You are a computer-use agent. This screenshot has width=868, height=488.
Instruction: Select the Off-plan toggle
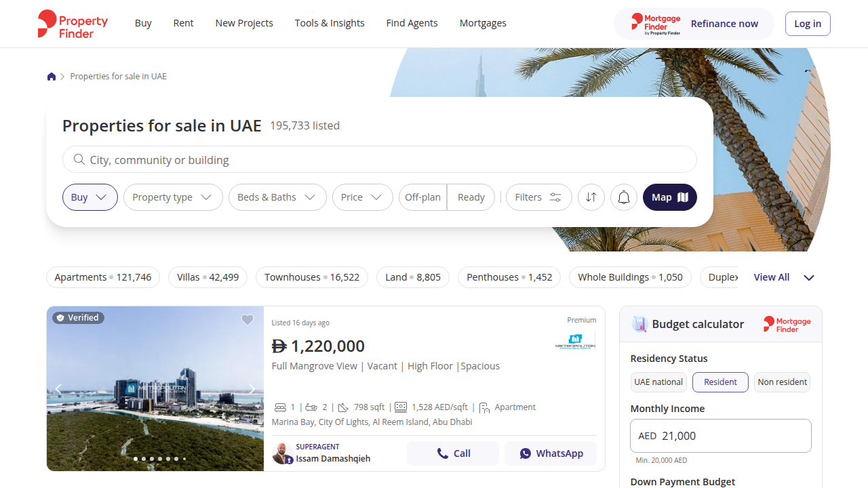pyautogui.click(x=422, y=197)
